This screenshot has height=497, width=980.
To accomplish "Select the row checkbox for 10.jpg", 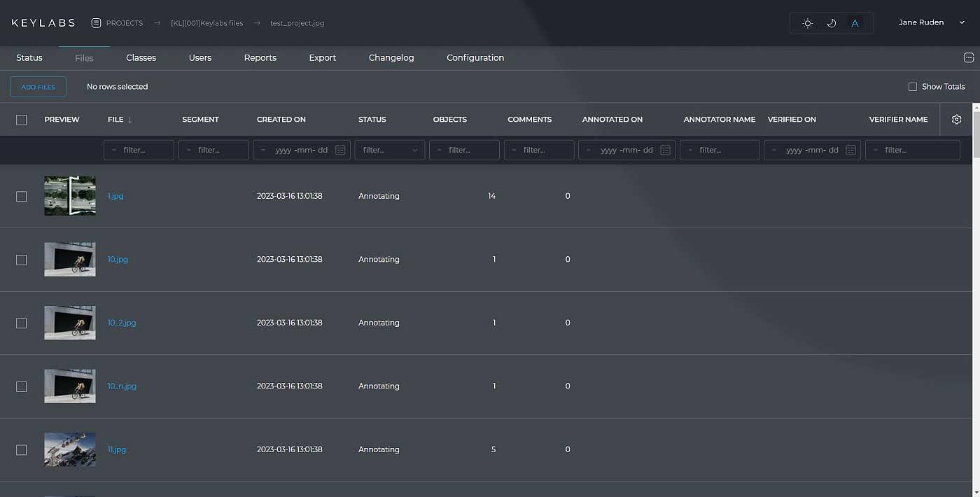I will click(x=22, y=260).
